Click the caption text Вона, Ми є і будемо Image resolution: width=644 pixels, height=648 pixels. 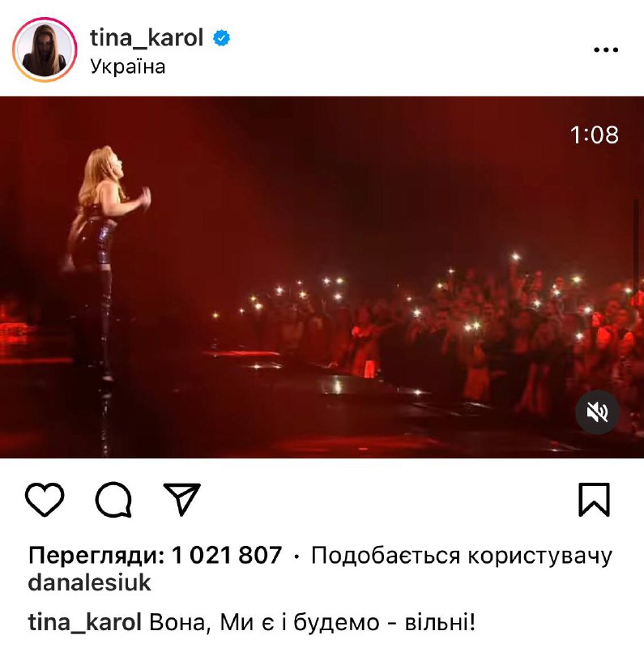click(x=264, y=622)
